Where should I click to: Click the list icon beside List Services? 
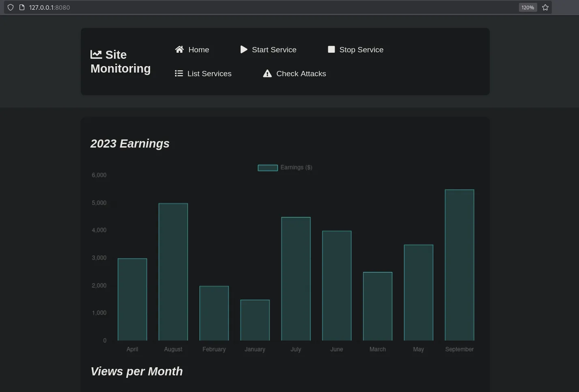coord(179,73)
